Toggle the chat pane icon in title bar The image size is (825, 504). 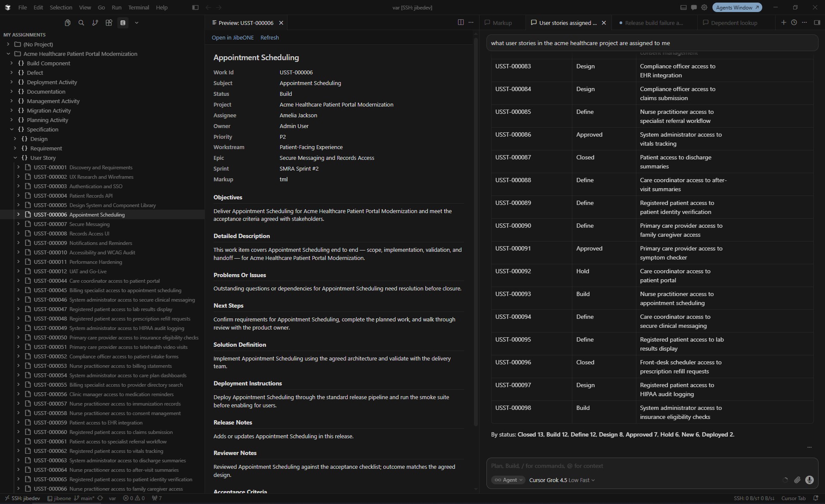click(x=694, y=7)
